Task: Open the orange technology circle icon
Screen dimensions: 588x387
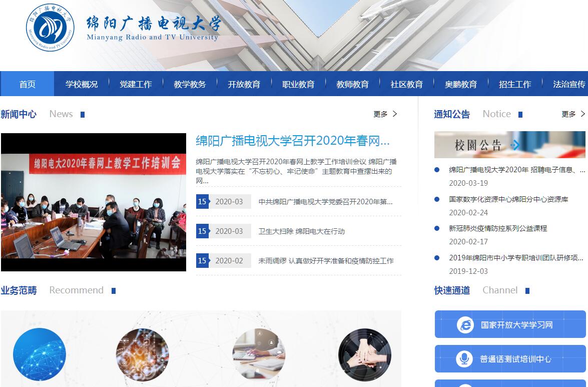Action: (x=142, y=354)
